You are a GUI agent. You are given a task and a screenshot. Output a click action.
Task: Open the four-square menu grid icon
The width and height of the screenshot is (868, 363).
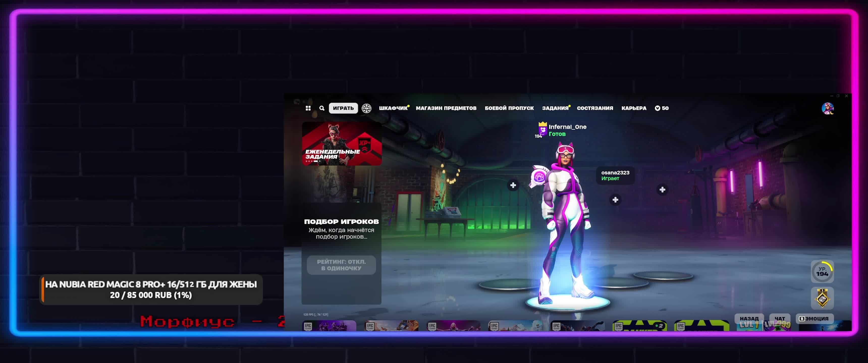[x=308, y=108]
